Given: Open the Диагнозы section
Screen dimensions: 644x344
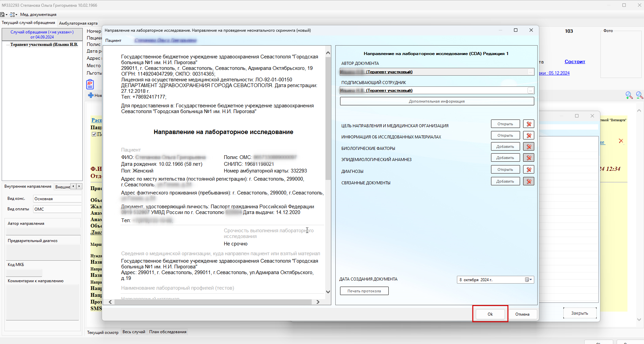Looking at the screenshot, I should (x=505, y=169).
